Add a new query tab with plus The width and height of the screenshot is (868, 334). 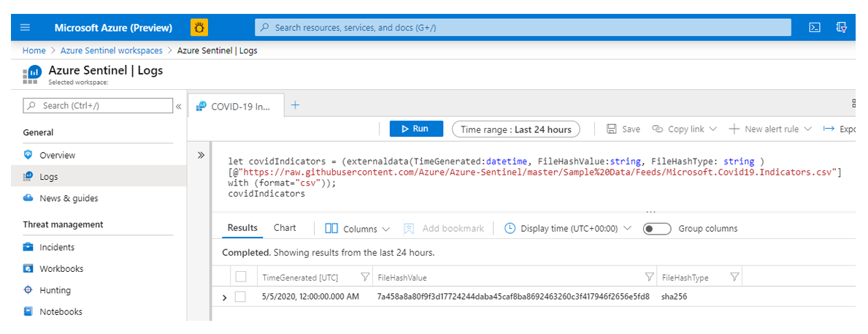pyautogui.click(x=296, y=105)
